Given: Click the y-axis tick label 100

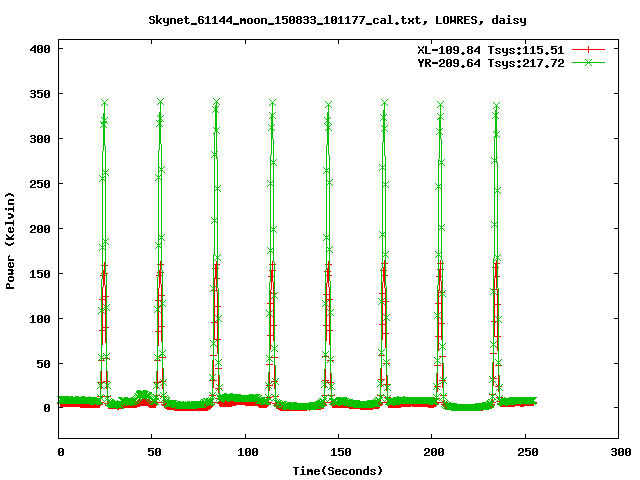Looking at the screenshot, I should (40, 319).
